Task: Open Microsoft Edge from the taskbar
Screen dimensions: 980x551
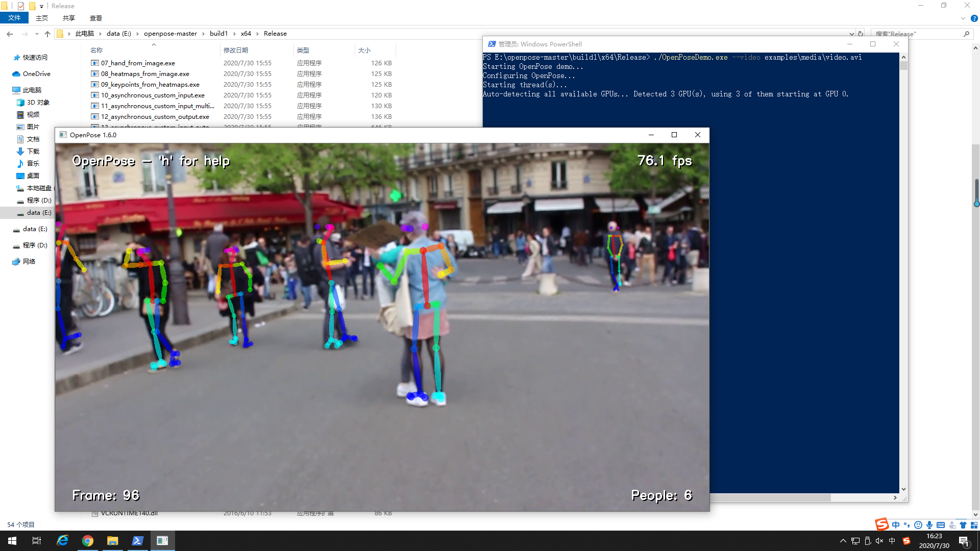Action: pos(62,540)
